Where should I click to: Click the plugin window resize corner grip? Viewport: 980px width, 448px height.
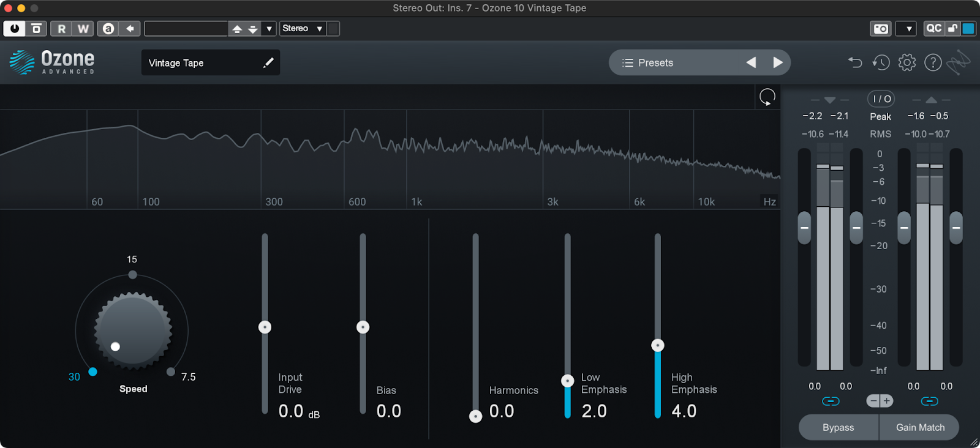(x=974, y=442)
